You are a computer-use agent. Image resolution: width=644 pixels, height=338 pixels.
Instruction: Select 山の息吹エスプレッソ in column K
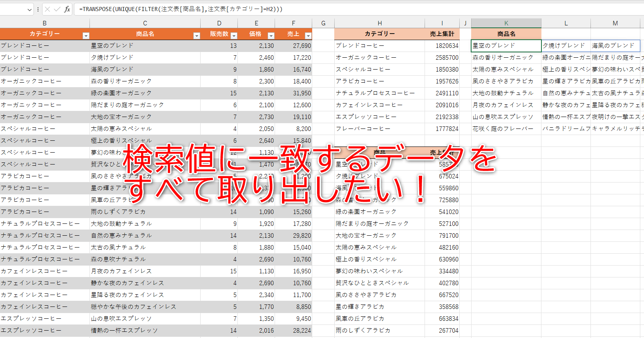click(506, 117)
